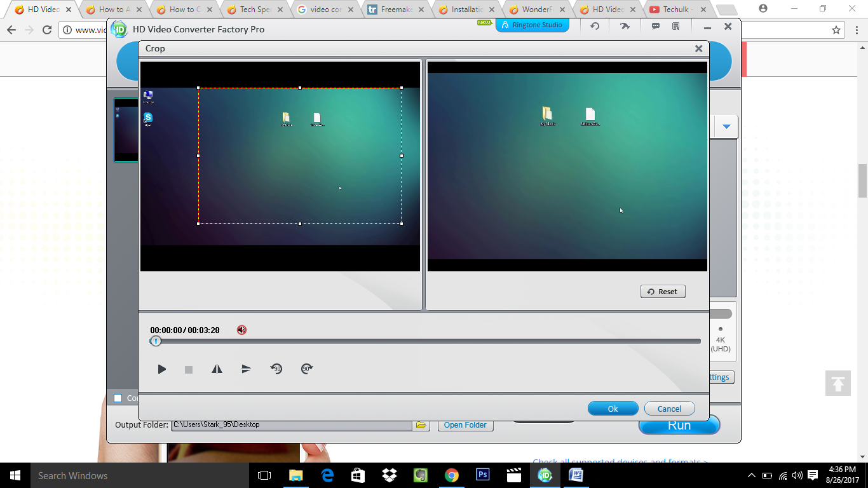Open the blue output format dropdown
This screenshot has height=488, width=868.
(x=726, y=126)
